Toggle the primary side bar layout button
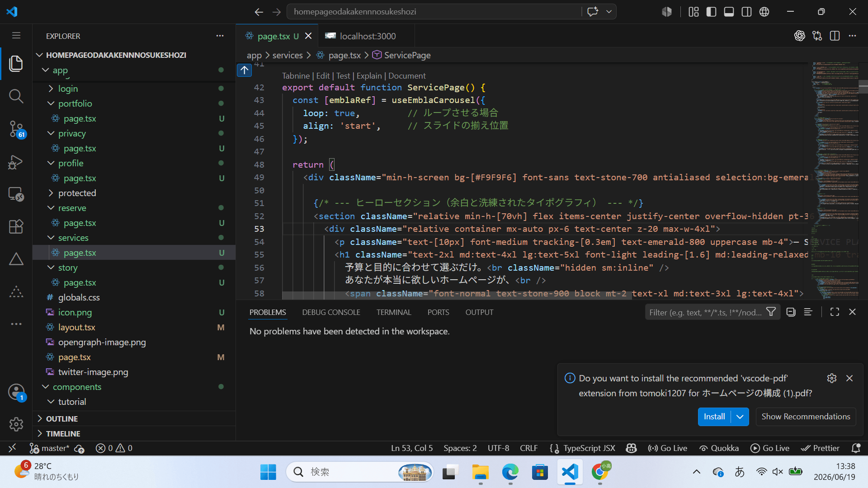868x488 pixels. (x=711, y=12)
